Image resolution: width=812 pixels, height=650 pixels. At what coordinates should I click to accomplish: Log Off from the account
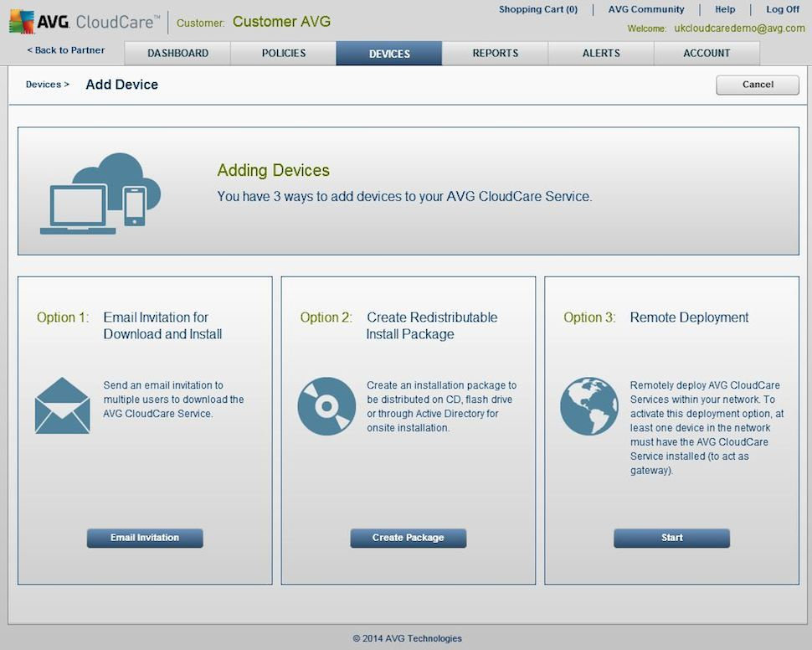pyautogui.click(x=783, y=9)
